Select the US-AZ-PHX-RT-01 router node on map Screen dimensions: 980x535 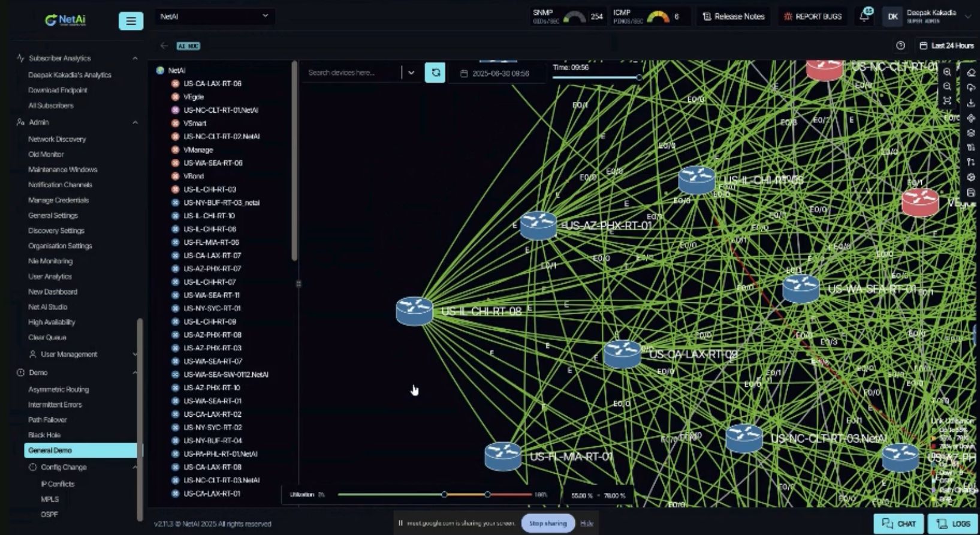pos(538,226)
